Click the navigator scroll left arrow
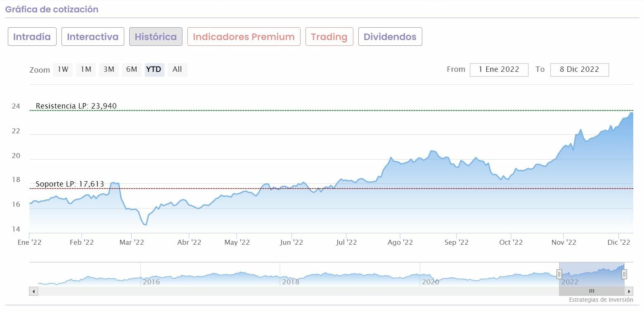The image size is (644, 312). point(33,291)
